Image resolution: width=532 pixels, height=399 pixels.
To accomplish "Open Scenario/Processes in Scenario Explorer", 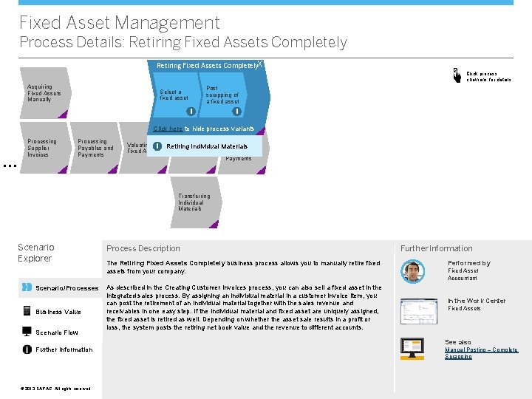I will 60,288.
